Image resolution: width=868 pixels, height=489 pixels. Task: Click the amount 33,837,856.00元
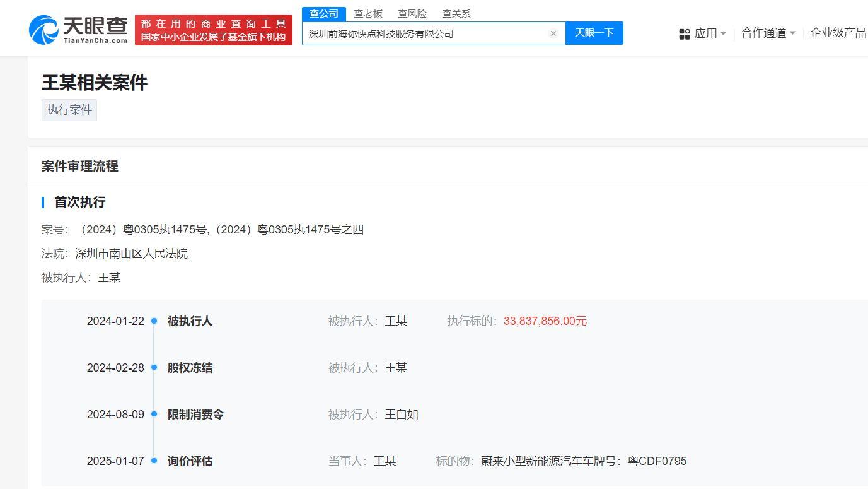click(x=545, y=321)
